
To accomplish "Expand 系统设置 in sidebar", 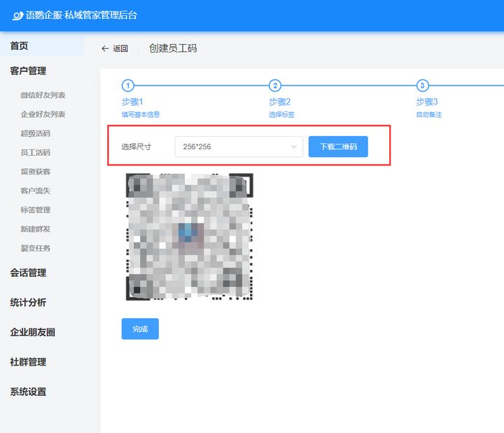I will coord(28,392).
